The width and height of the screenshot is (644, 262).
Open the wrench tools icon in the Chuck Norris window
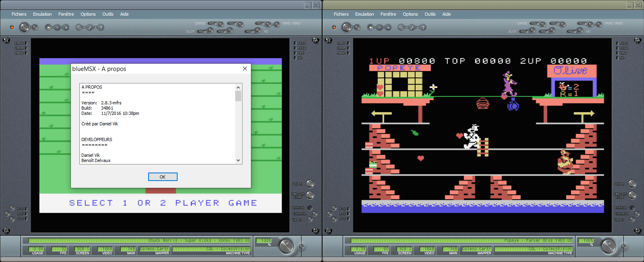pos(90,27)
